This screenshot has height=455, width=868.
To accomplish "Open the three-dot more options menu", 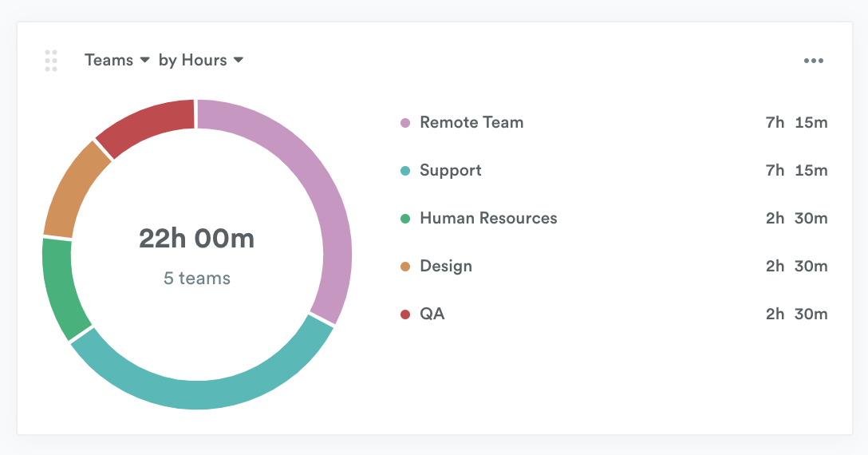I will [x=813, y=61].
